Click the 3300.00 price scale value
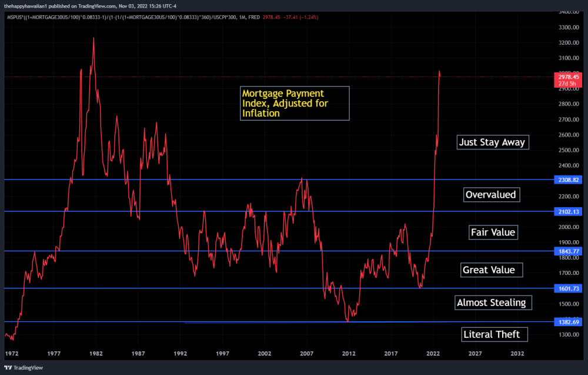The image size is (588, 375). 569,28
